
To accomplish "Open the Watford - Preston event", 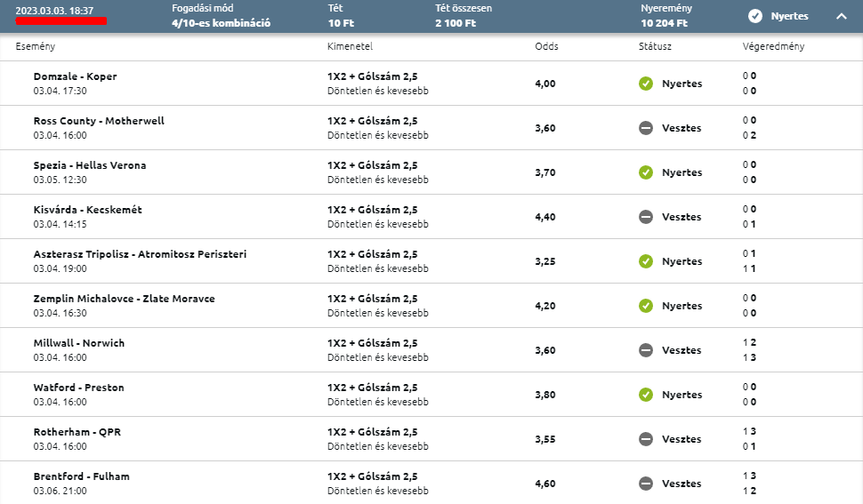I will tap(78, 388).
